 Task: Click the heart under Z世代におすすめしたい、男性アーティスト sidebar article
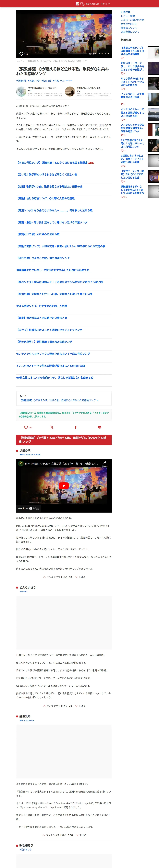click(x=122, y=166)
